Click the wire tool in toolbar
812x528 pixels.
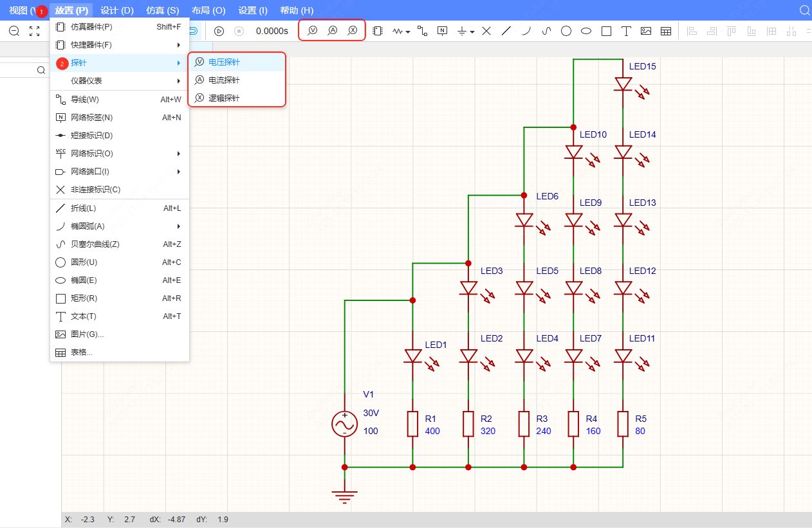pos(422,31)
